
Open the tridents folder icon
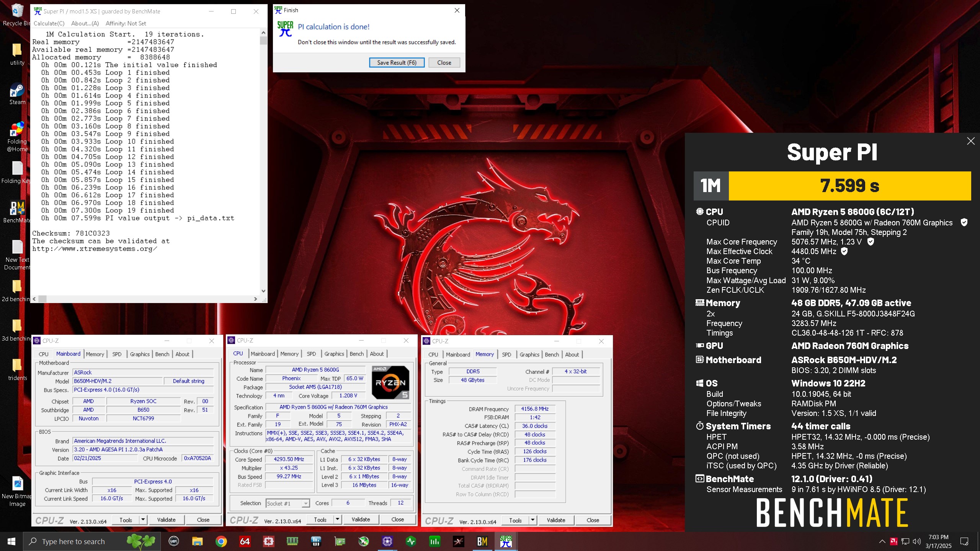click(17, 370)
